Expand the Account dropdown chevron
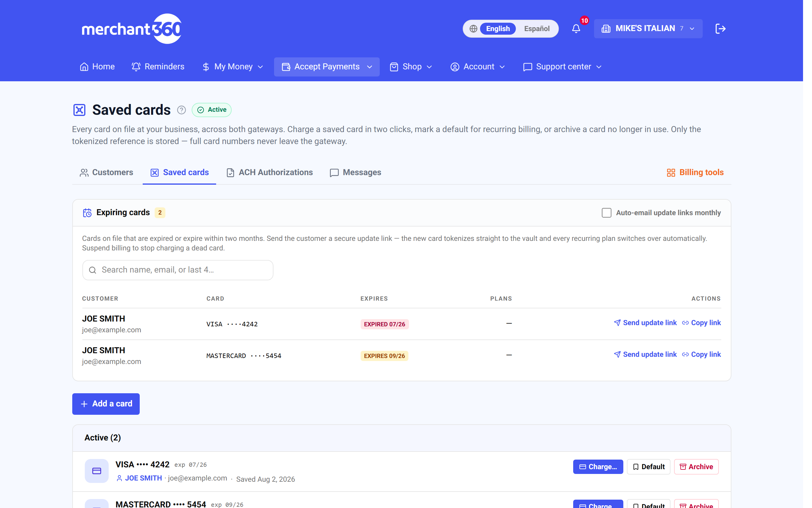Viewport: 812px width, 508px height. tap(502, 67)
